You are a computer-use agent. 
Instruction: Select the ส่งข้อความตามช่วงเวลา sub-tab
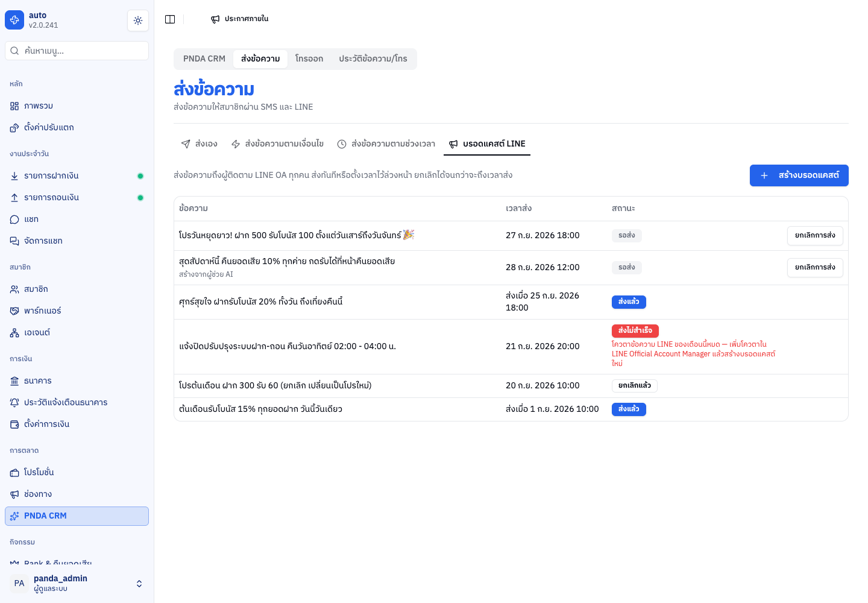click(386, 144)
